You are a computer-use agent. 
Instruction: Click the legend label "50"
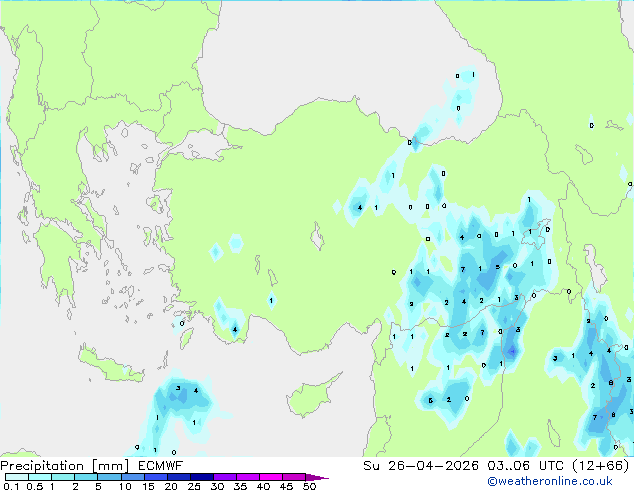pyautogui.click(x=309, y=486)
